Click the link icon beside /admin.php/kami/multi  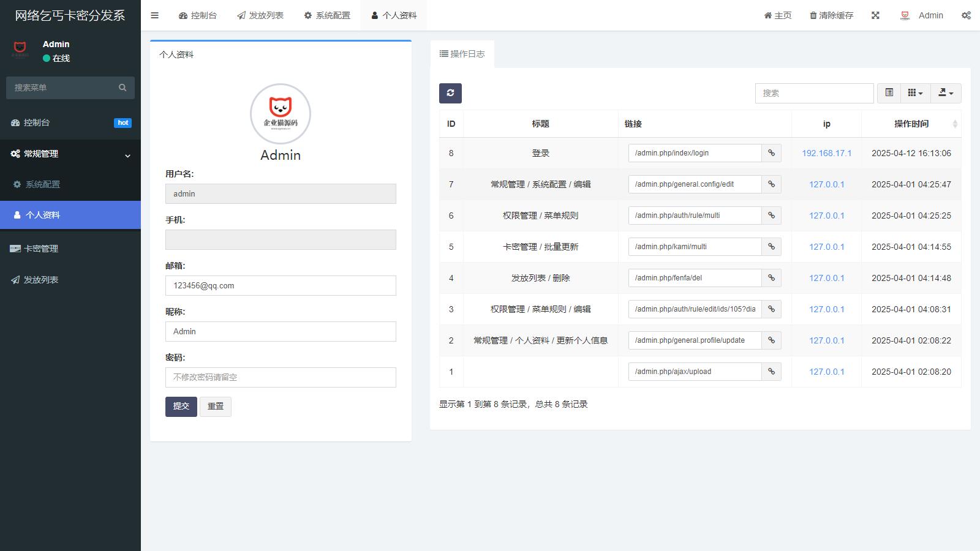click(x=771, y=247)
